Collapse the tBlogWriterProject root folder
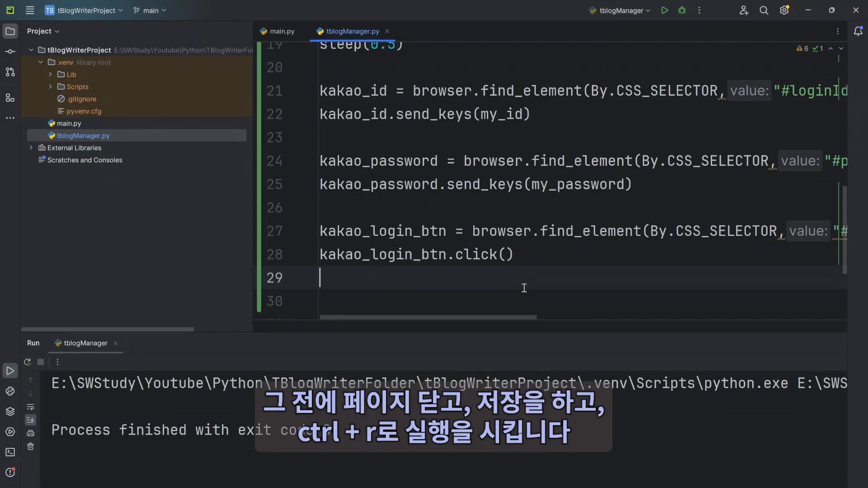The width and height of the screenshot is (868, 488). click(x=31, y=50)
